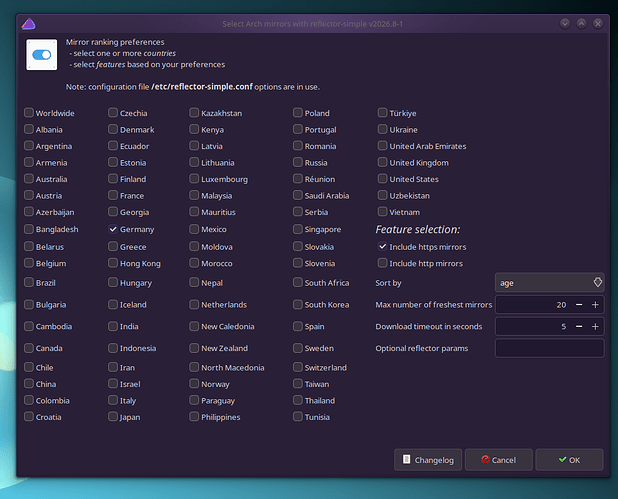Enable the Philippines checkbox

(194, 417)
